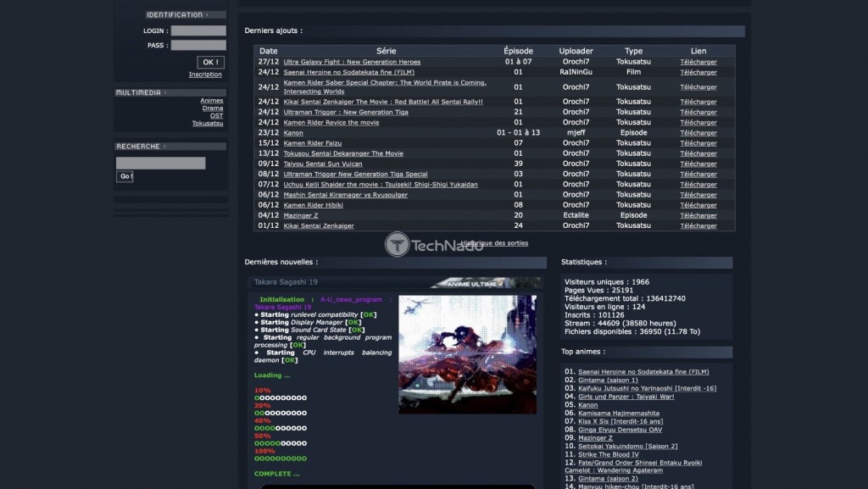Open Kikai Sentai Zenkaiger The Movie link

click(383, 102)
